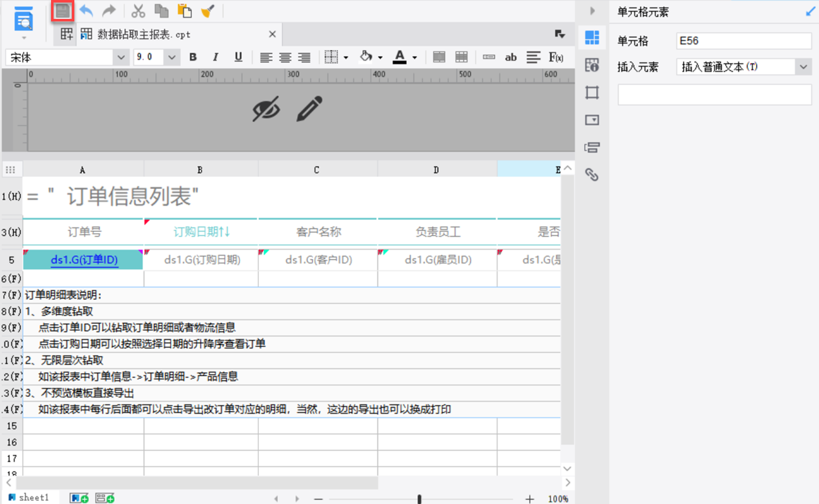819x504 pixels.
Task: Click the text box icon left of ab
Action: (x=489, y=57)
